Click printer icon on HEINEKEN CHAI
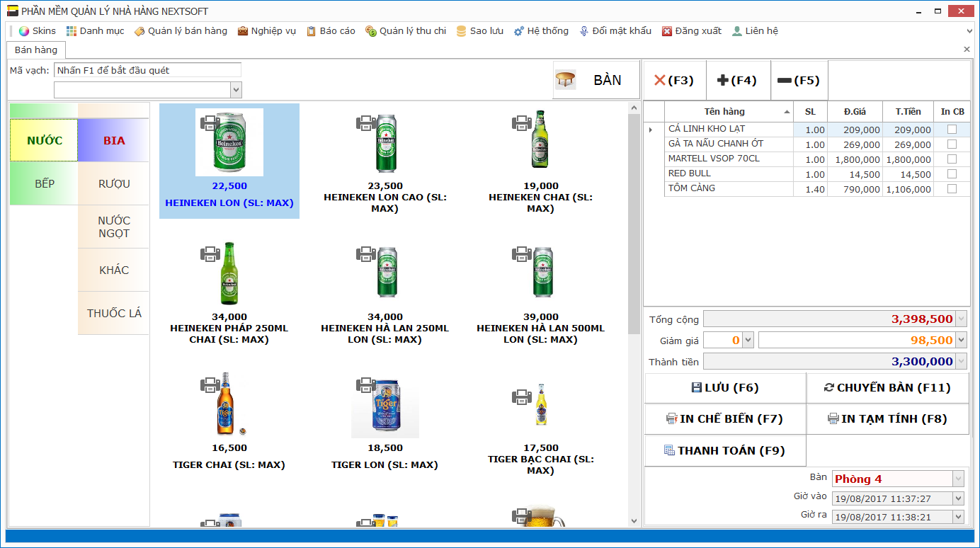This screenshot has height=548, width=980. click(522, 123)
